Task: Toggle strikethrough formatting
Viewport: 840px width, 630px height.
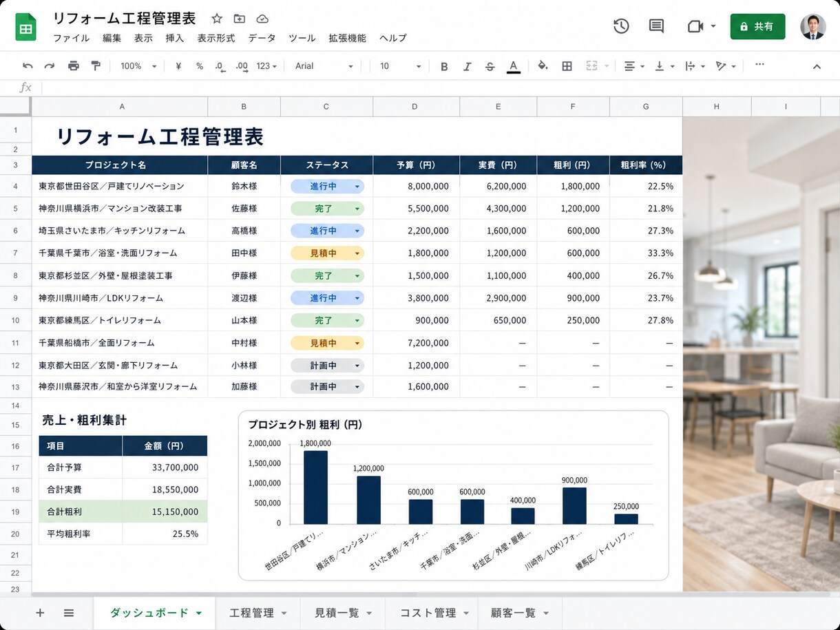Action: [x=490, y=66]
